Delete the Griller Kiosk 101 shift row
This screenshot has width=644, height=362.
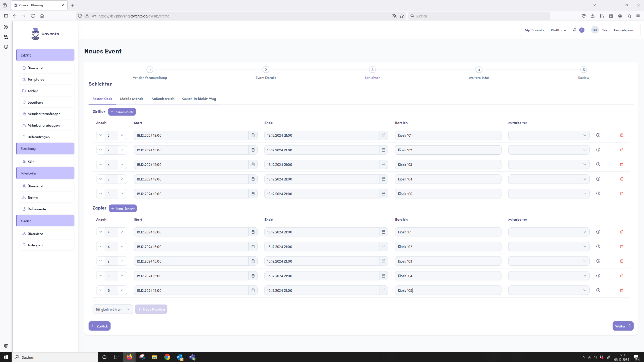point(621,135)
